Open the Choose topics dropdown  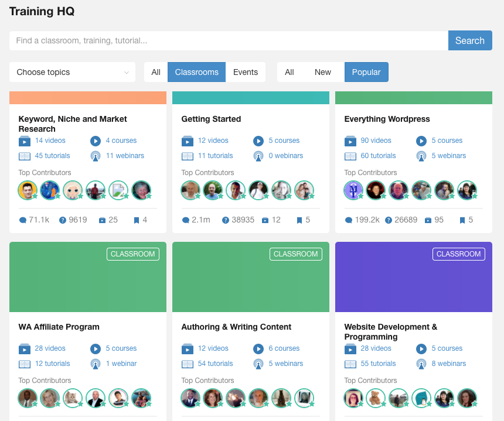tap(72, 72)
